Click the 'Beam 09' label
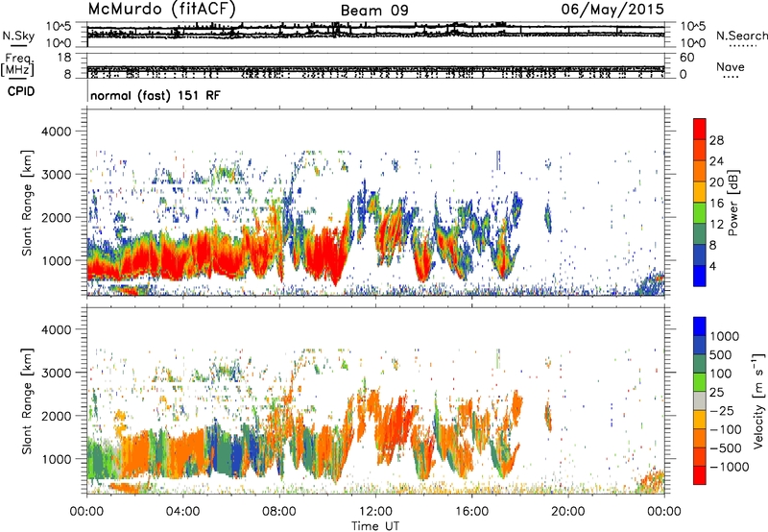Screen dimensions: 768x532 tap(374, 11)
